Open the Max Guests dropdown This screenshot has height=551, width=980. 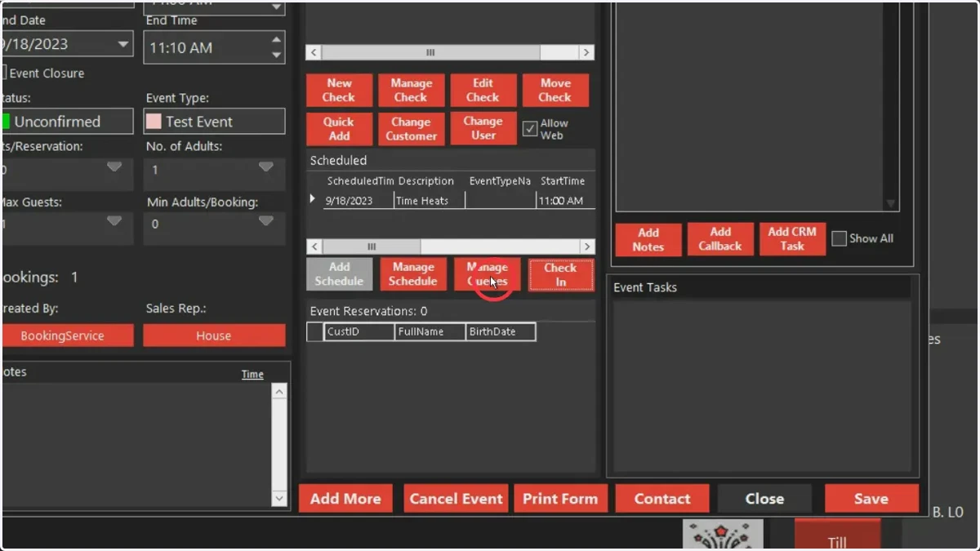click(114, 221)
